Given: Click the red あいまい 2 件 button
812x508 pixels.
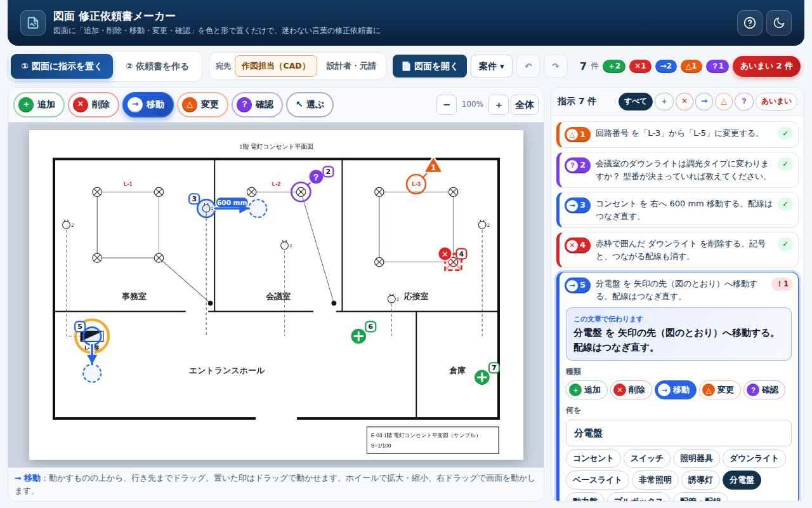Looking at the screenshot, I should [x=766, y=66].
